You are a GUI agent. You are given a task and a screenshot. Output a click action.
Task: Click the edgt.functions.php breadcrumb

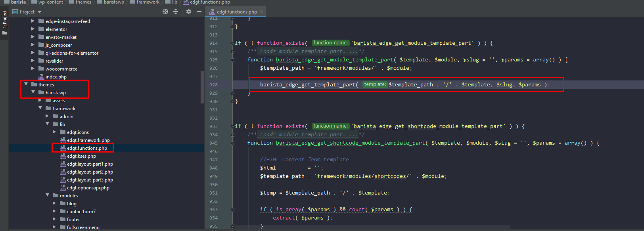(210, 2)
